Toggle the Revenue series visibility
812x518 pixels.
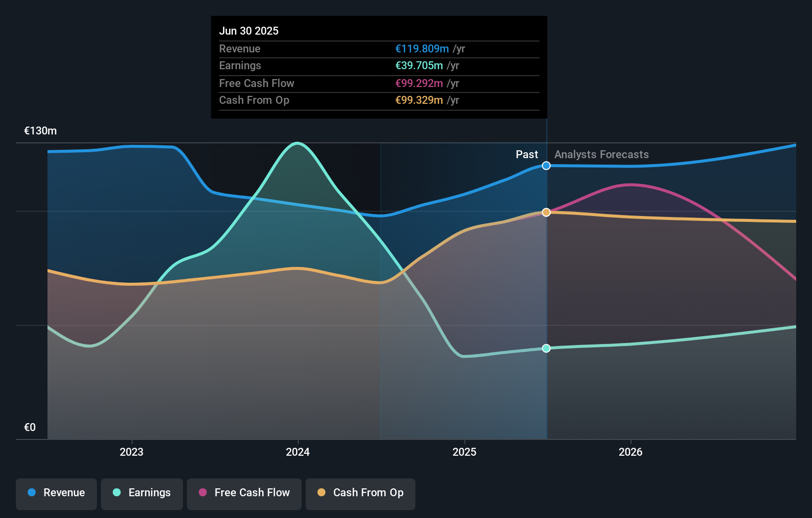pos(56,493)
